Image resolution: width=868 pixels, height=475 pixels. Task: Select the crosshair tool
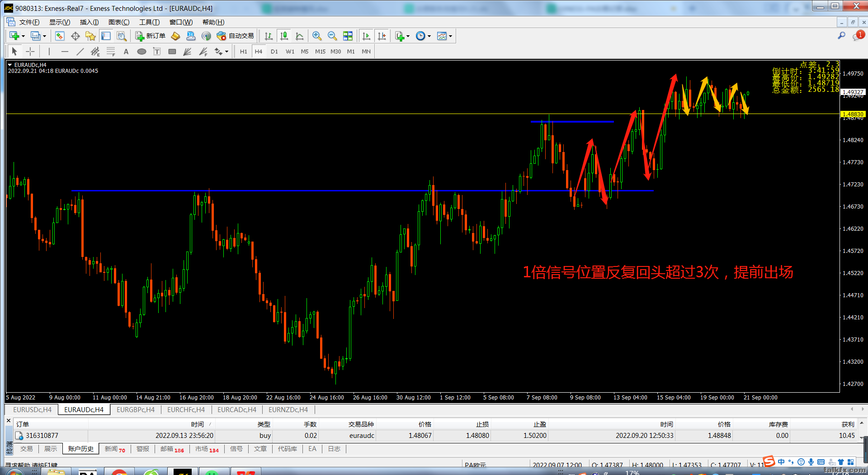coord(30,52)
